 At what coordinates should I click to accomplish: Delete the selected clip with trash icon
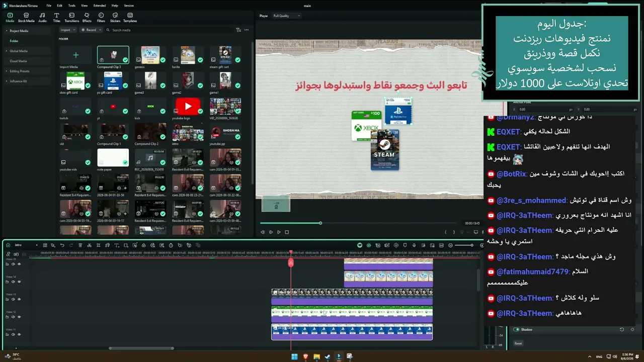(x=80, y=245)
